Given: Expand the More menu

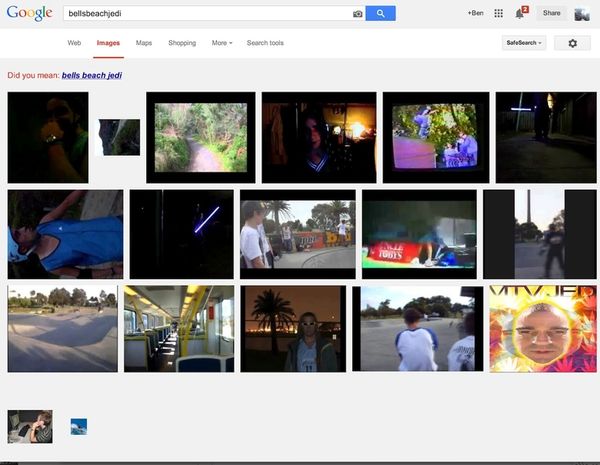Looking at the screenshot, I should (222, 43).
